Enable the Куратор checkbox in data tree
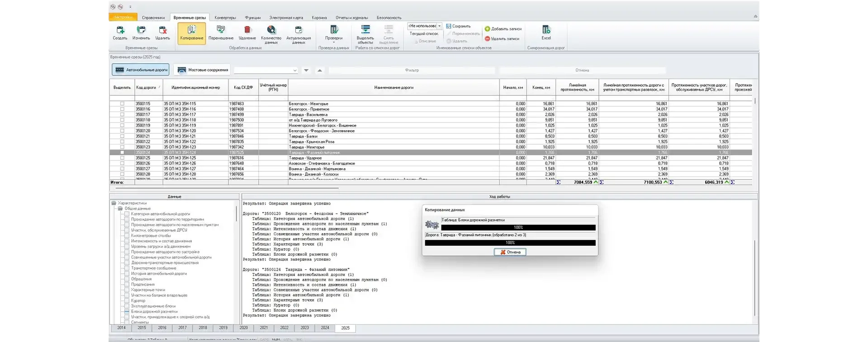 127,301
